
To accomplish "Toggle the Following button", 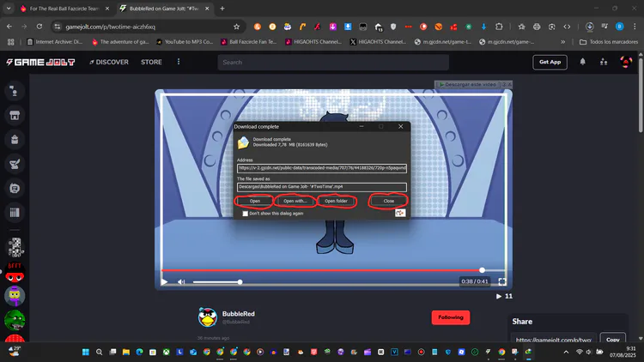I will [451, 317].
